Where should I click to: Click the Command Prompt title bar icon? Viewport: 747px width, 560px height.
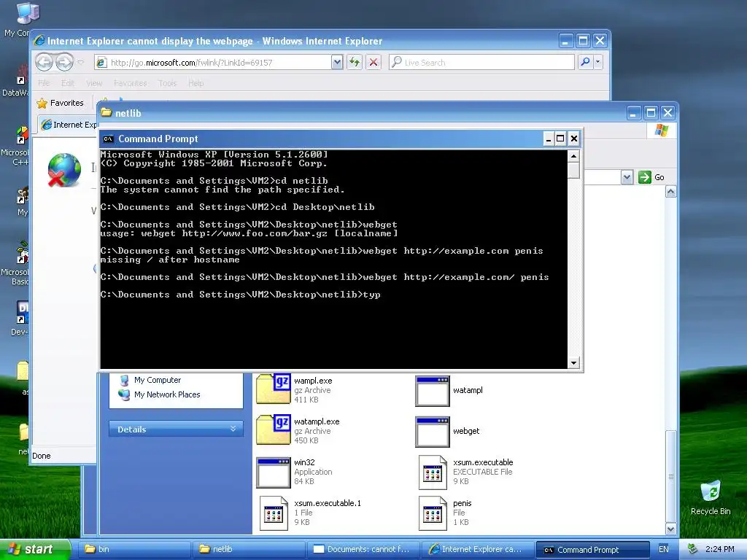[108, 139]
